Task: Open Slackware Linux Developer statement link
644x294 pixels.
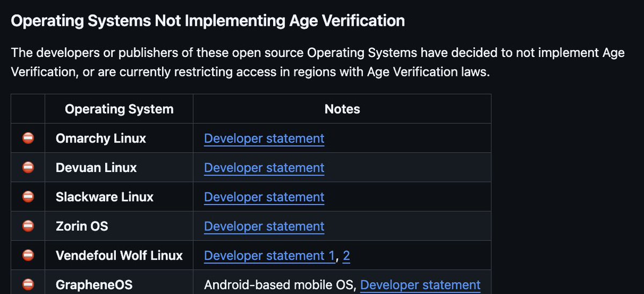Action: pyautogui.click(x=264, y=197)
